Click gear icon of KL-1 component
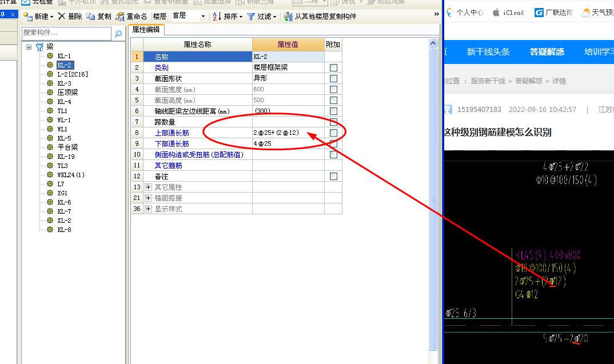The width and height of the screenshot is (614, 364). [50, 55]
